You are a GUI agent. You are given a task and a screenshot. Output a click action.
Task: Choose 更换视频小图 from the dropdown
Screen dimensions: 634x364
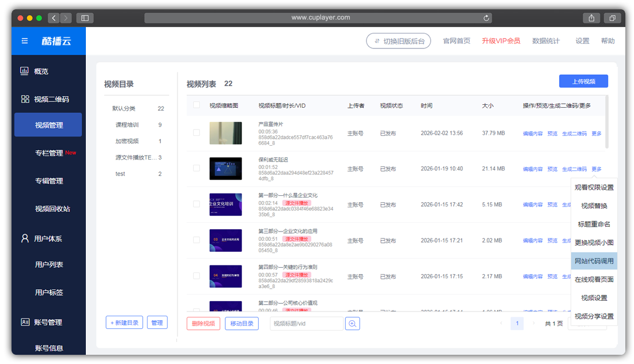coord(594,242)
